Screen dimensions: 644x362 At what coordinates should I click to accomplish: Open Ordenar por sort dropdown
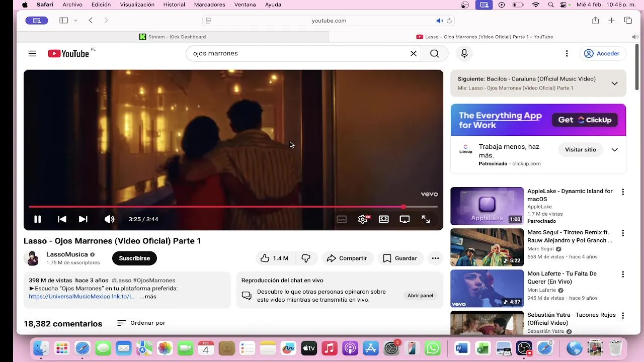click(141, 323)
